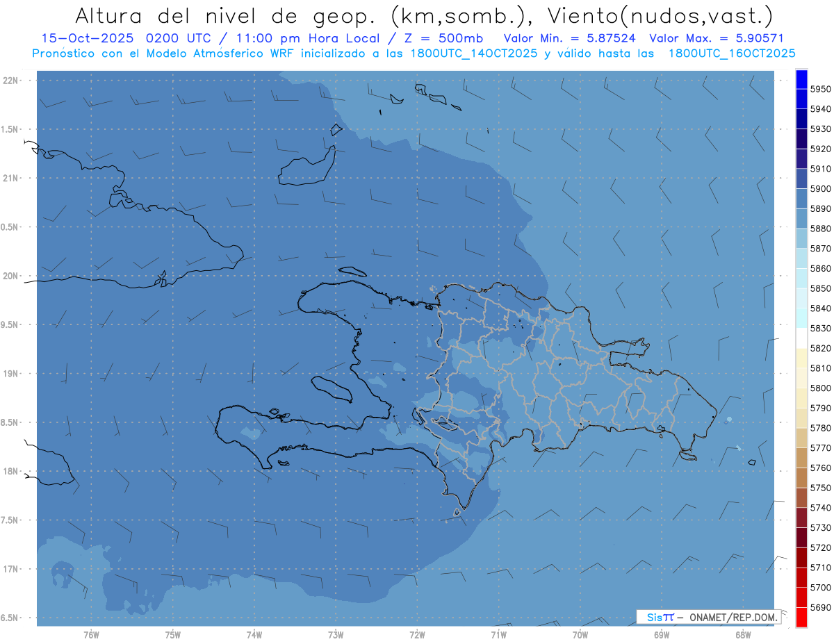
Task: Click the '5760' legend value
Action: click(x=821, y=468)
